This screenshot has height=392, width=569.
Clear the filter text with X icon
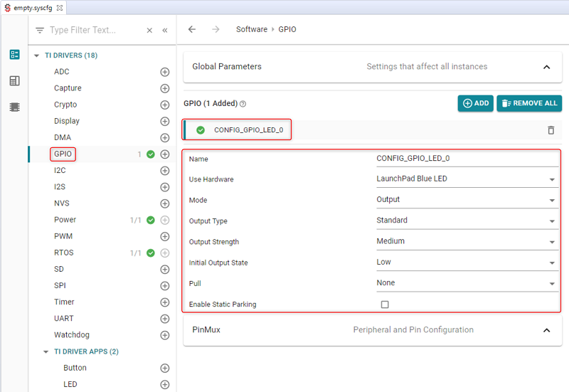(149, 31)
